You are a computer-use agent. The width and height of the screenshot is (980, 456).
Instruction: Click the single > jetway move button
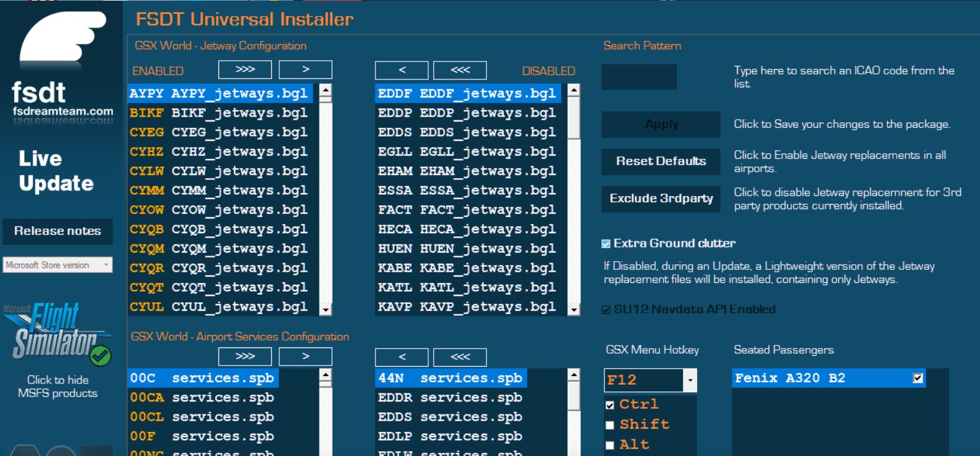tap(305, 69)
